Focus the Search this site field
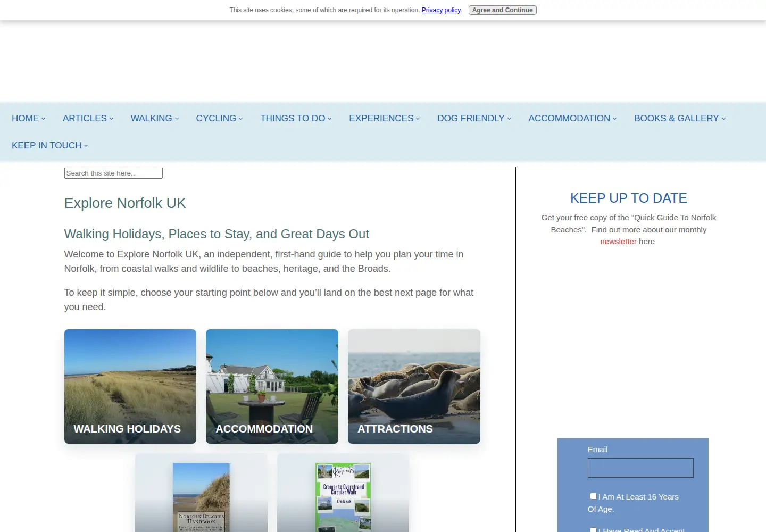This screenshot has width=766, height=532. click(113, 173)
